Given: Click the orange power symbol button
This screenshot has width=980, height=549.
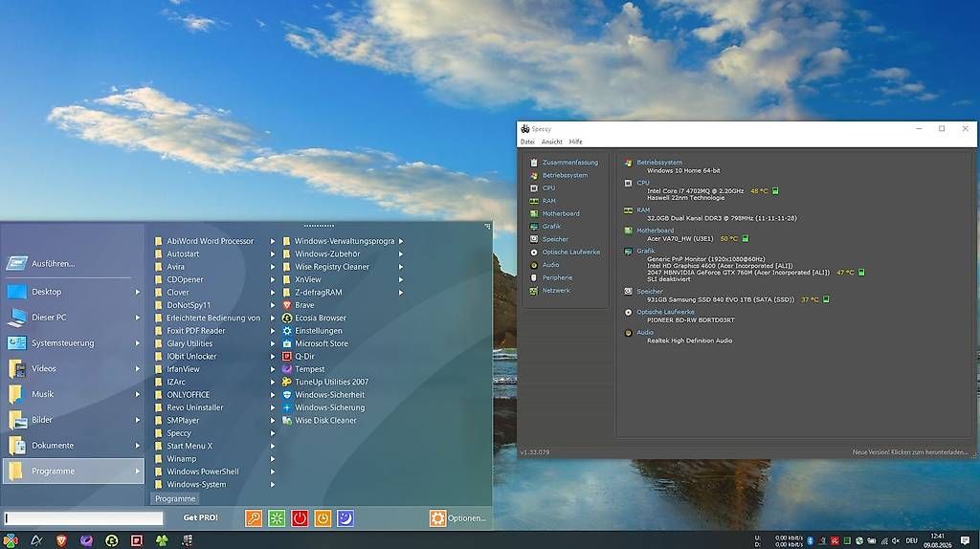Looking at the screenshot, I should pos(323,517).
